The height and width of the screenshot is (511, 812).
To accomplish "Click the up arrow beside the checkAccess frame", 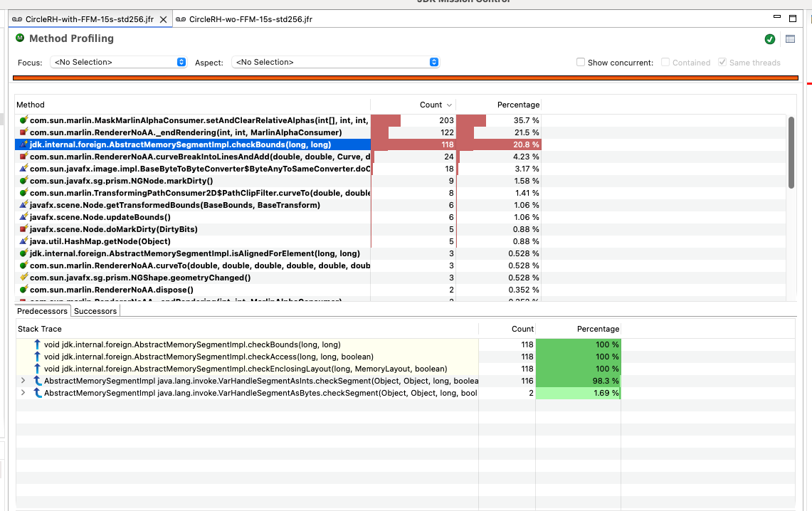I will (x=37, y=357).
